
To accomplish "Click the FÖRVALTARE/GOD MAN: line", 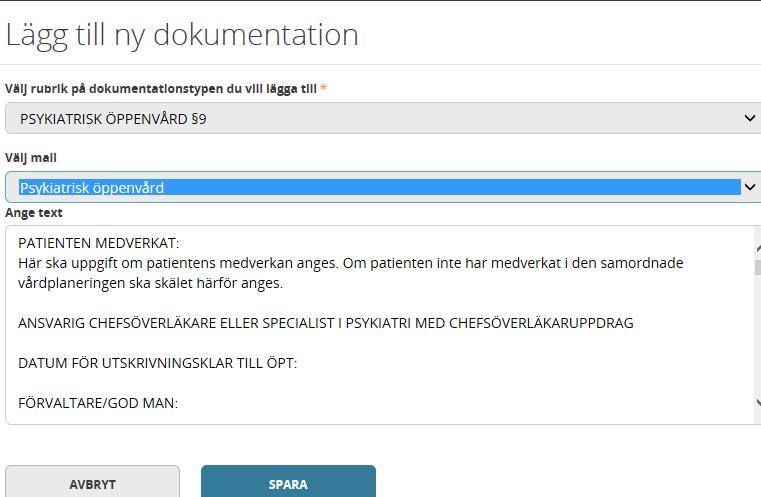I will click(x=98, y=403).
